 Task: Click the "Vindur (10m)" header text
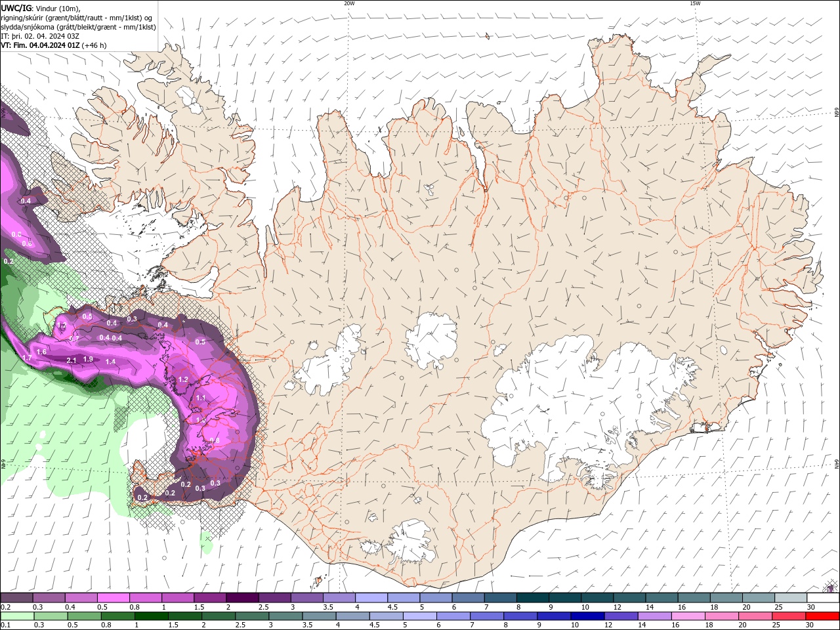(58, 8)
